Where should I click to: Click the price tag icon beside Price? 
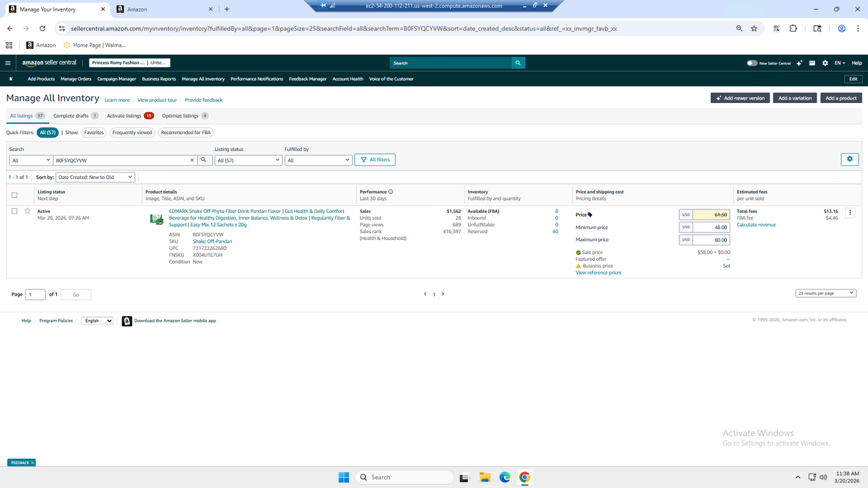590,214
